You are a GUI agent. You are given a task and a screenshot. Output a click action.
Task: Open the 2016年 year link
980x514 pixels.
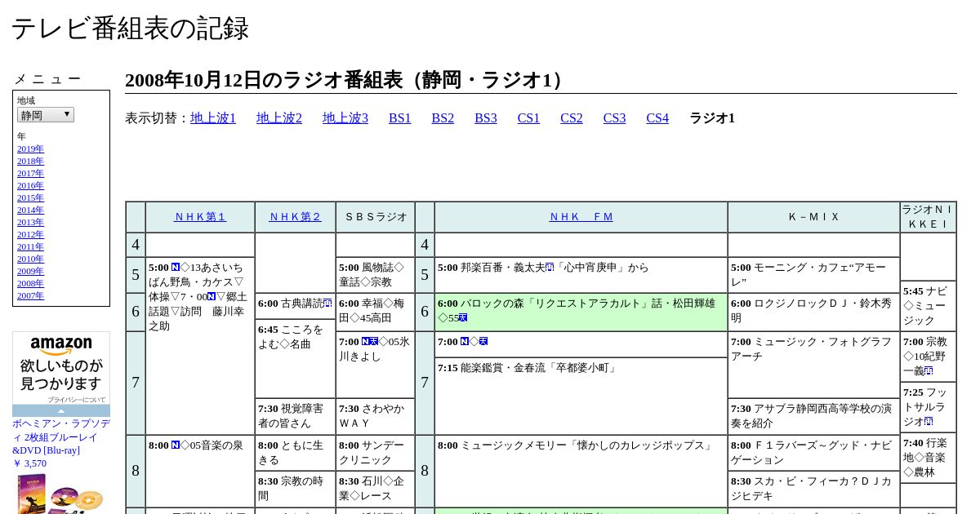tap(30, 185)
